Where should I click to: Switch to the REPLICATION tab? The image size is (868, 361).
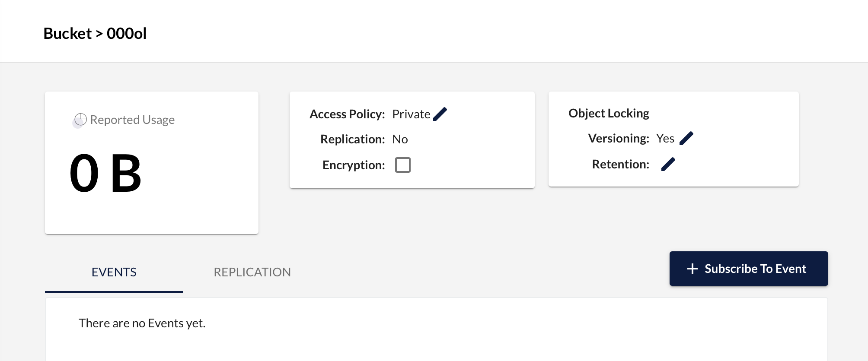[x=252, y=272]
